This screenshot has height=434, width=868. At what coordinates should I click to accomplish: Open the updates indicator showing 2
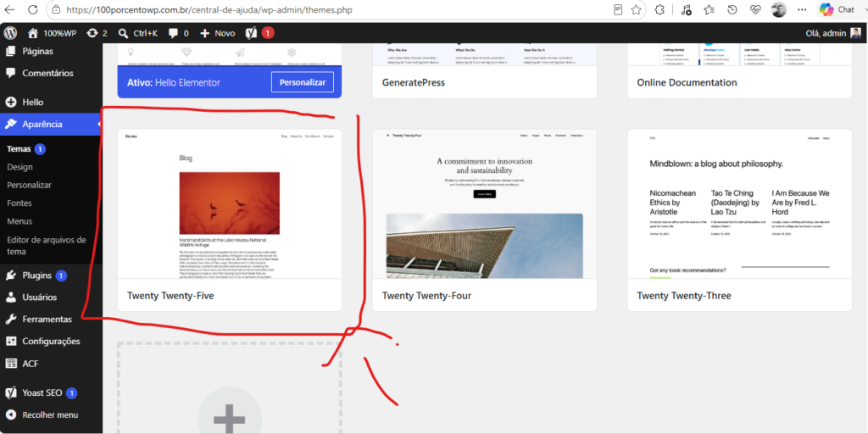click(97, 33)
